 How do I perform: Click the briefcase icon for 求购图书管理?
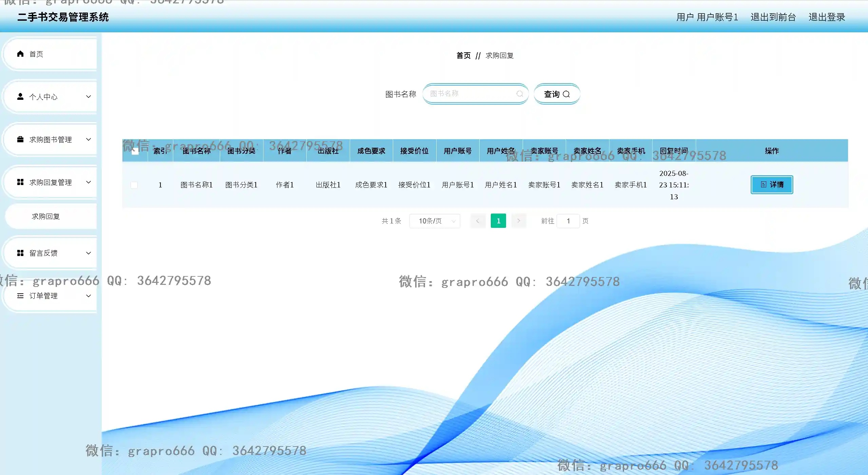20,140
